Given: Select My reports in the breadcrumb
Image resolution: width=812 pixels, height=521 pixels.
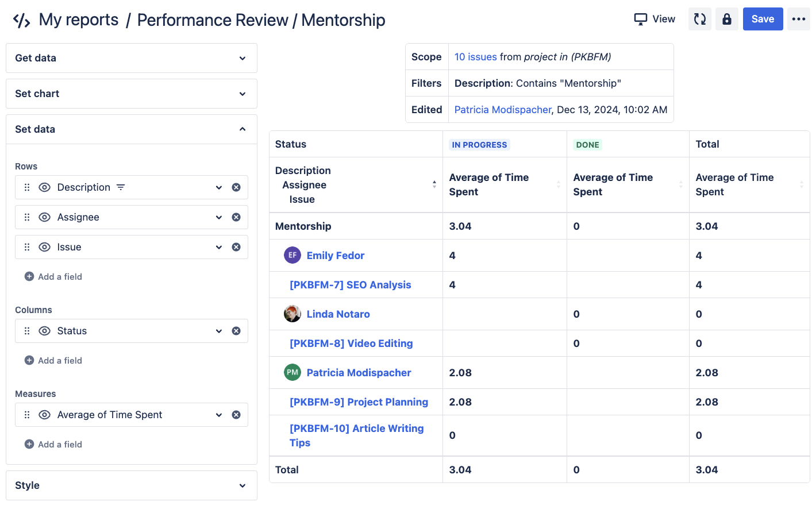Looking at the screenshot, I should click(x=78, y=19).
